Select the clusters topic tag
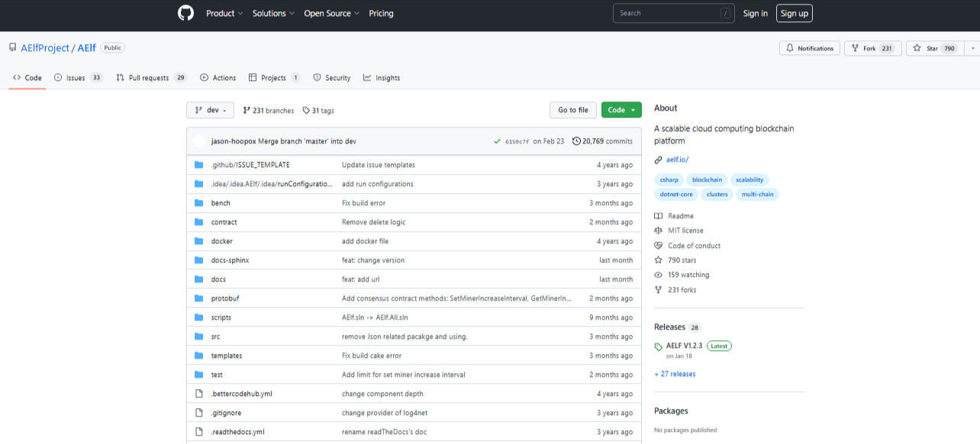Image resolution: width=980 pixels, height=444 pixels. coord(717,195)
